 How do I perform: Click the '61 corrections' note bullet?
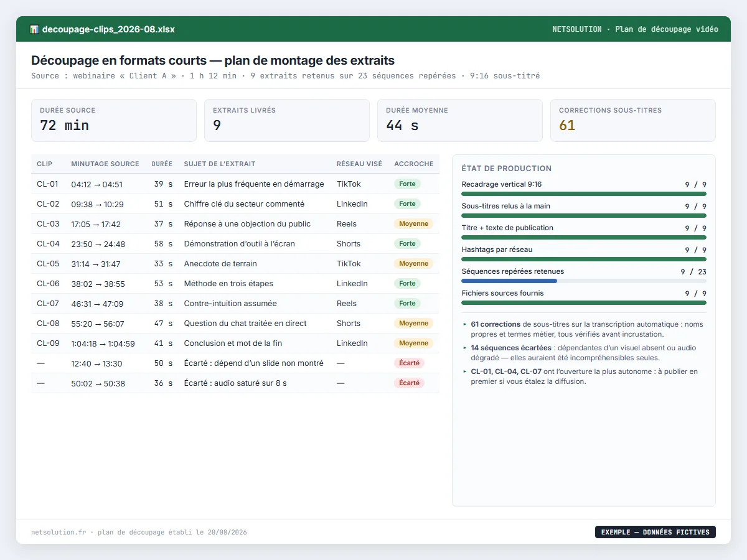pyautogui.click(x=585, y=329)
